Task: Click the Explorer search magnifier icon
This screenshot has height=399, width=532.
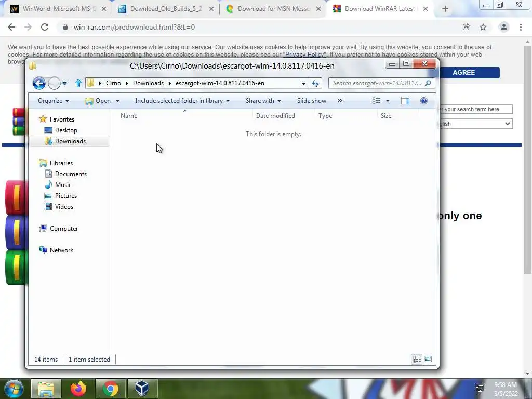Action: click(428, 83)
